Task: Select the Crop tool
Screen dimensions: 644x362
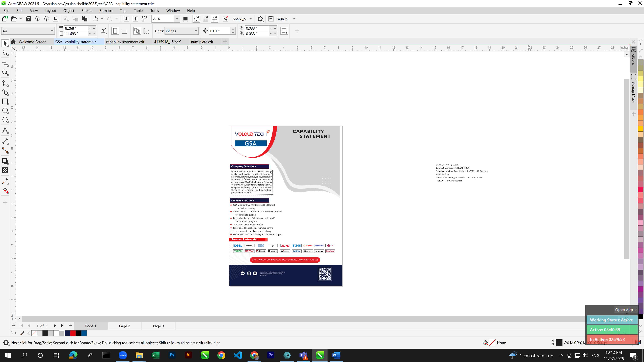Action: pyautogui.click(x=5, y=63)
